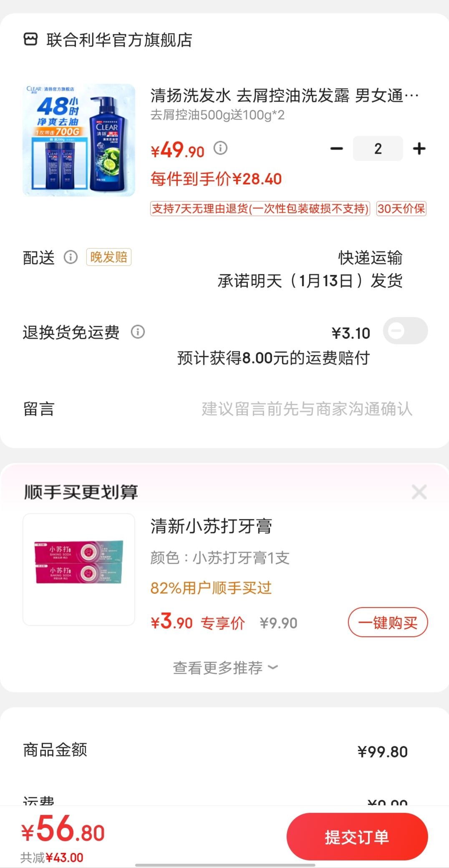449x868 pixels.
Task: Tap the info icon next to 退换货免运费
Action: click(x=138, y=332)
